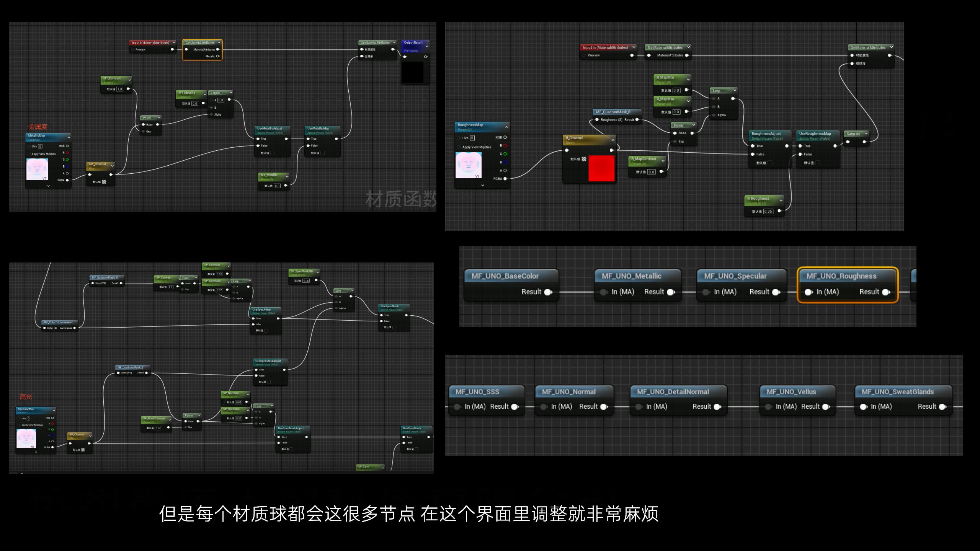
Task: Click the RGBA output pin of RoughnessMap
Action: (x=505, y=179)
